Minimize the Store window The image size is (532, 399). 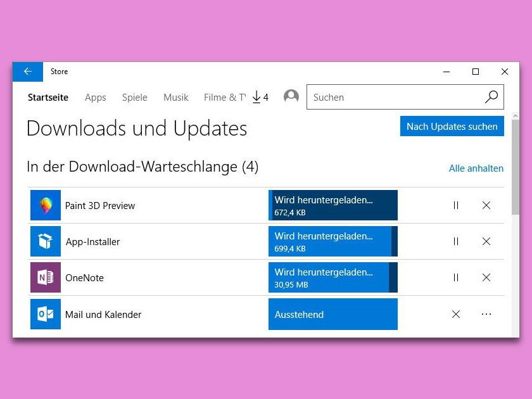[446, 72]
